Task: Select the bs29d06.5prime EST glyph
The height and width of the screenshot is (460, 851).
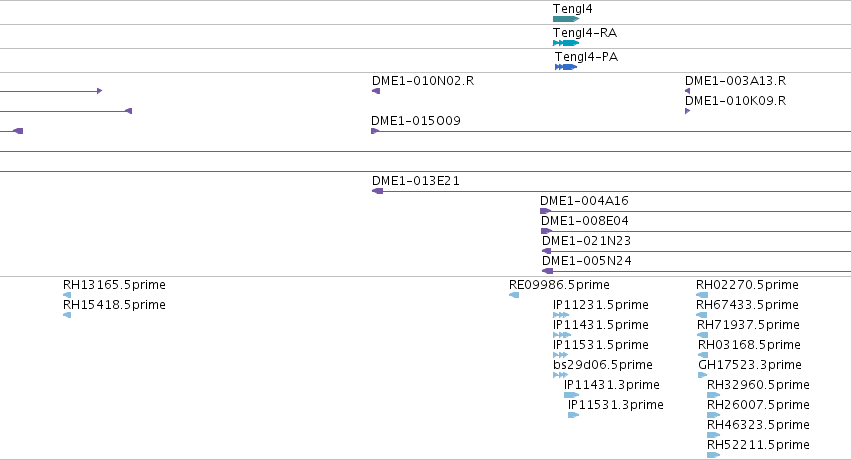Action: (561, 375)
